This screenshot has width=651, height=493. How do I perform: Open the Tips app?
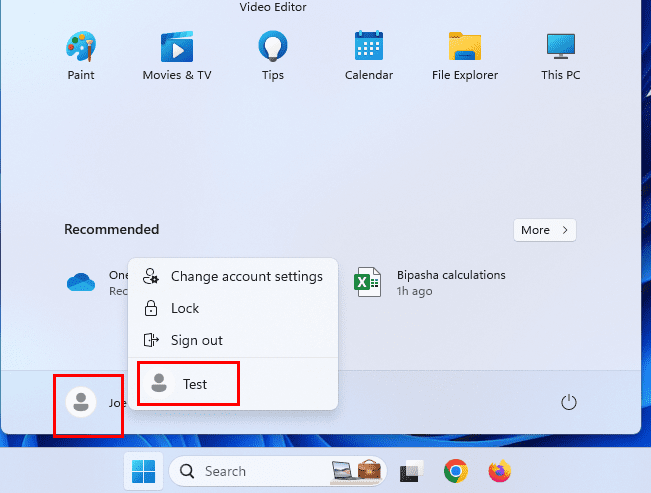click(272, 55)
